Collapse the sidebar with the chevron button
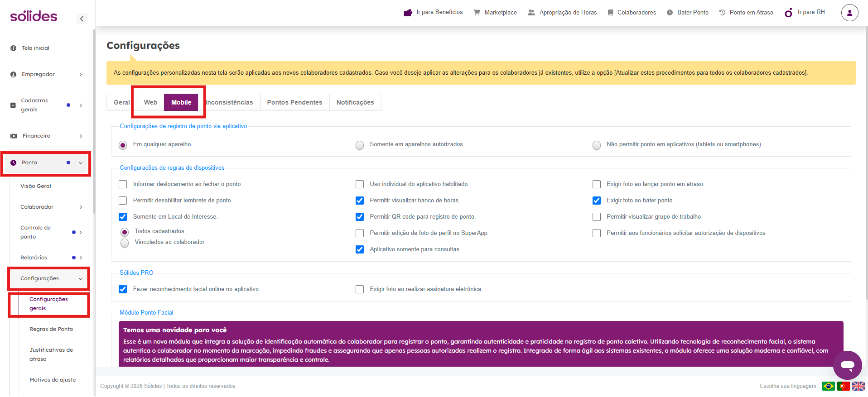868x397 pixels. (82, 19)
